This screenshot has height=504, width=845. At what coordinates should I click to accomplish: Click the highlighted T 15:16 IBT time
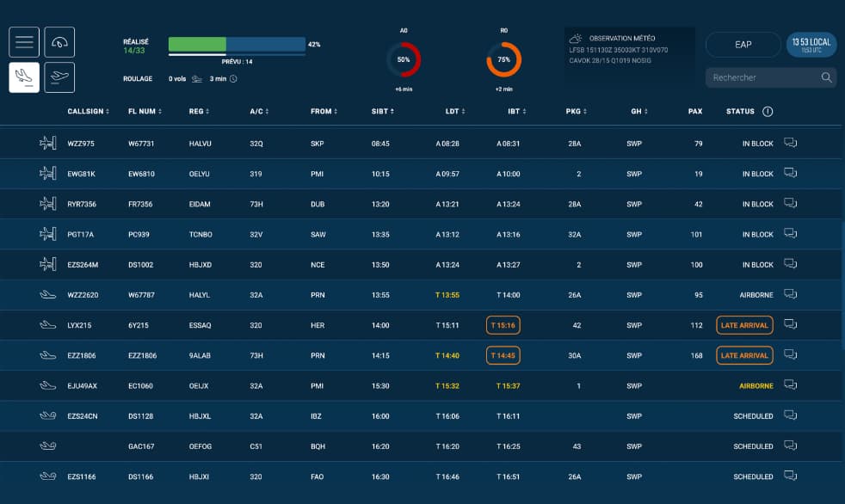tap(503, 325)
